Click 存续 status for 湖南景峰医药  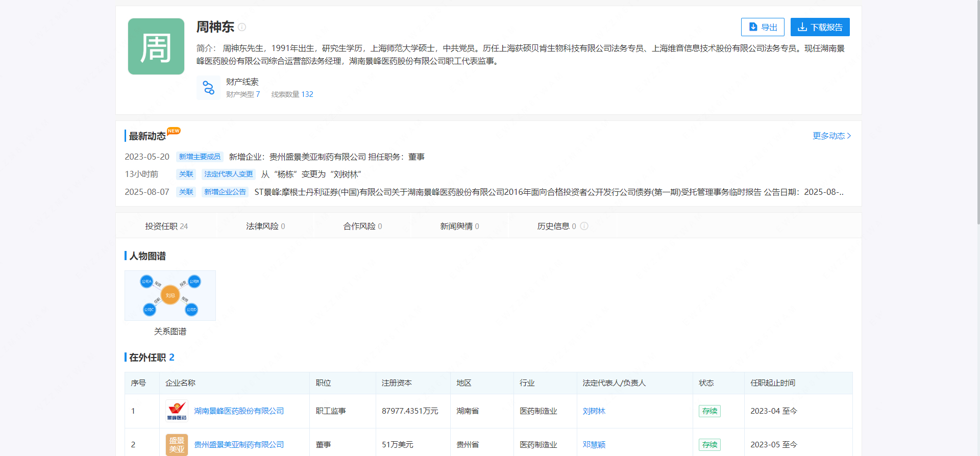pos(709,411)
